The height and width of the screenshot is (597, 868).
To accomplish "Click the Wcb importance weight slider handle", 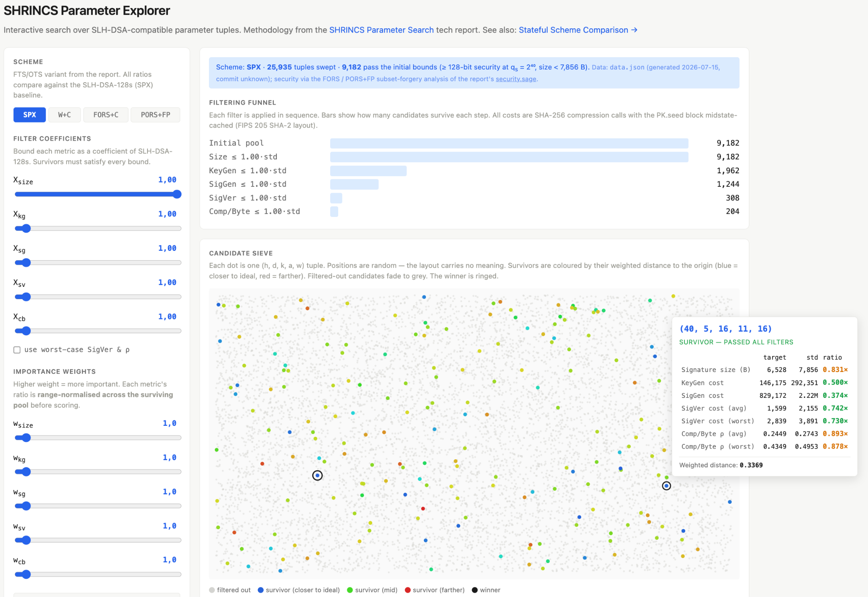I will [26, 575].
